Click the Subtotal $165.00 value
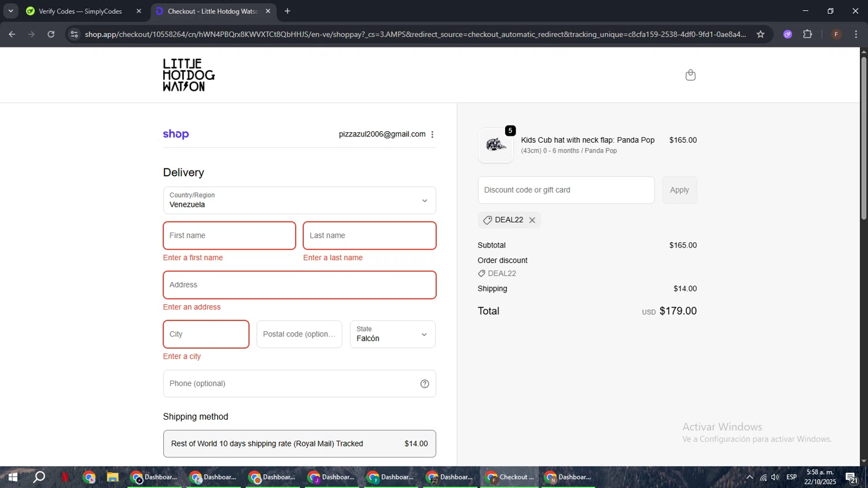The image size is (868, 488). (x=683, y=245)
